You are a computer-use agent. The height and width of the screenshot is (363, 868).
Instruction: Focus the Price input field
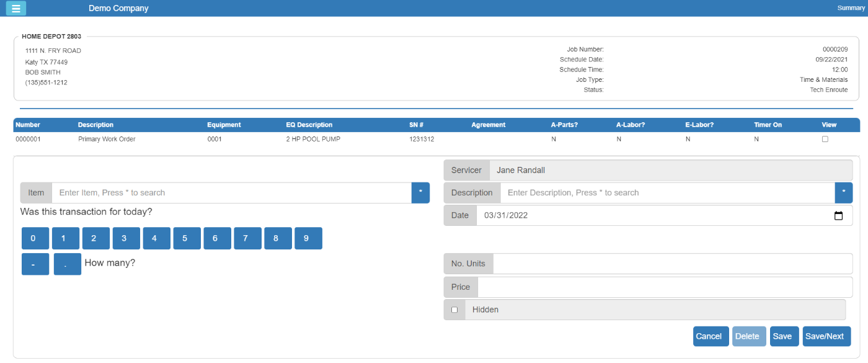[665, 287]
